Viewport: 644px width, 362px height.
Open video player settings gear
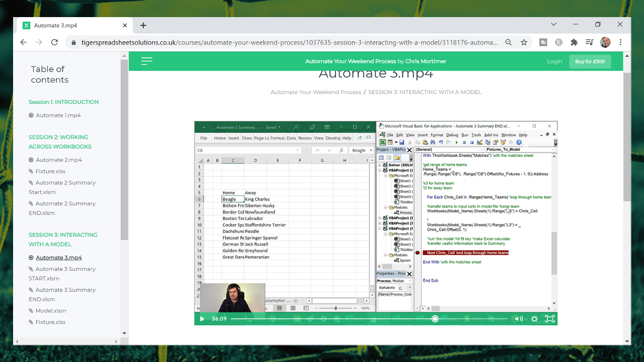(x=534, y=319)
